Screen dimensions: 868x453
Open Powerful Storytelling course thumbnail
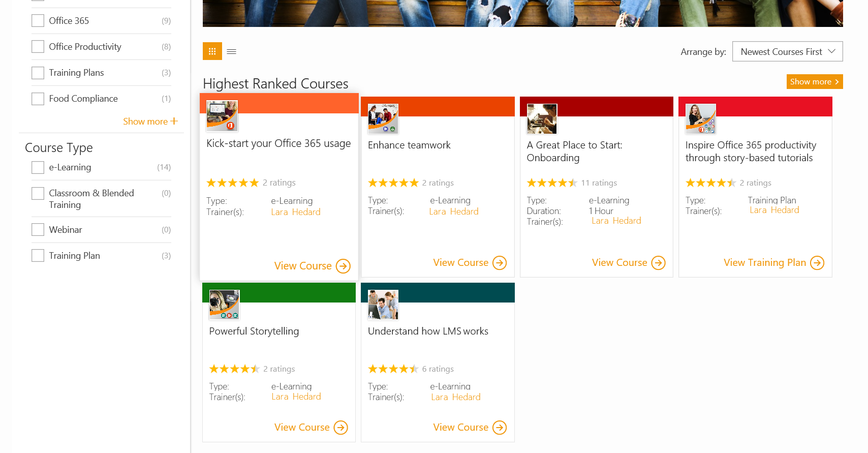pyautogui.click(x=225, y=305)
